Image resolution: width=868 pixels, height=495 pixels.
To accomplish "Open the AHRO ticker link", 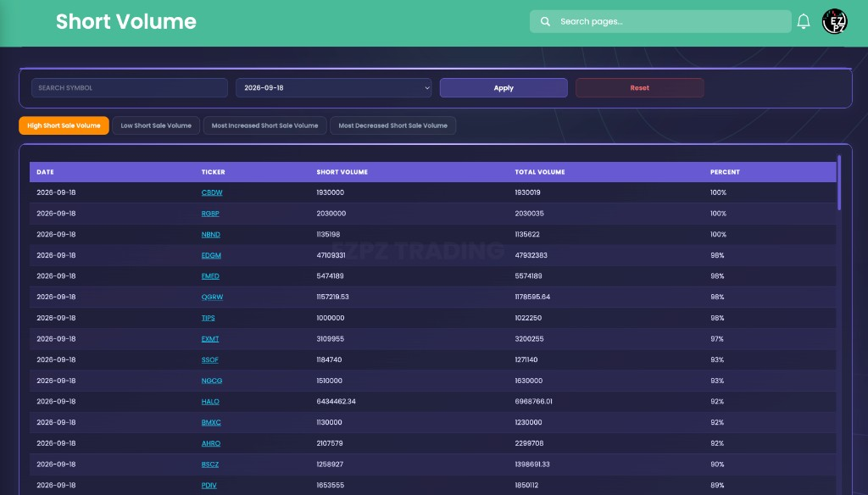I will 211,443.
